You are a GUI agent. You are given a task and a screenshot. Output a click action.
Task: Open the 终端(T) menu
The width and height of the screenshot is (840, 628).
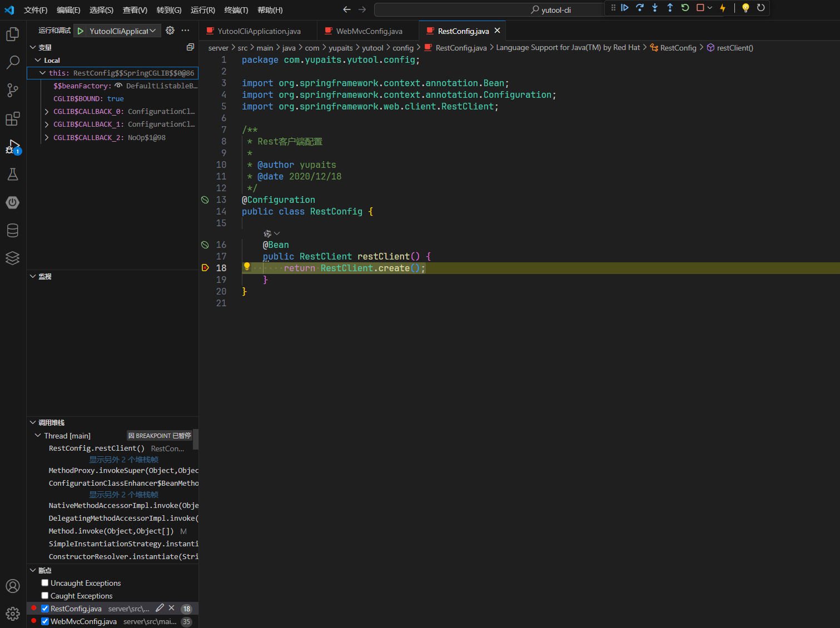(236, 10)
